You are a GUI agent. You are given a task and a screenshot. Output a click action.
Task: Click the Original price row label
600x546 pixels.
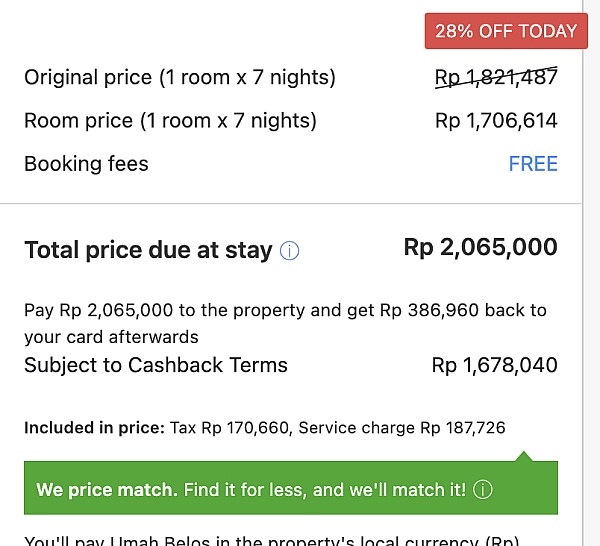point(180,77)
